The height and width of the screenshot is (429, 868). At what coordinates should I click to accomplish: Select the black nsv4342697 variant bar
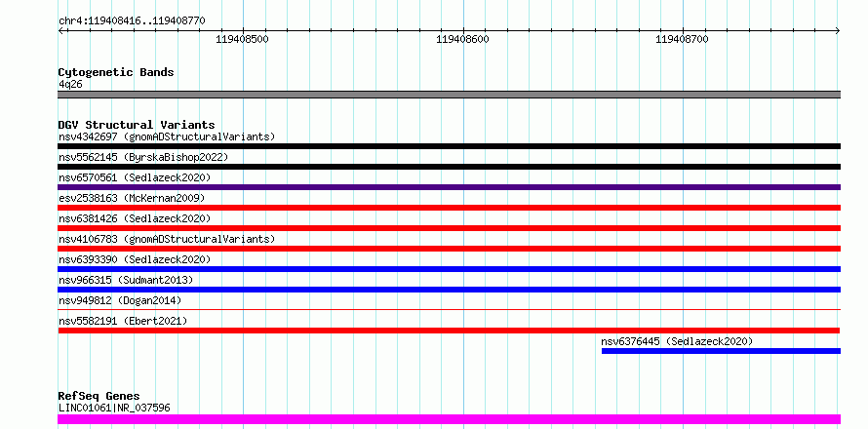[449, 146]
